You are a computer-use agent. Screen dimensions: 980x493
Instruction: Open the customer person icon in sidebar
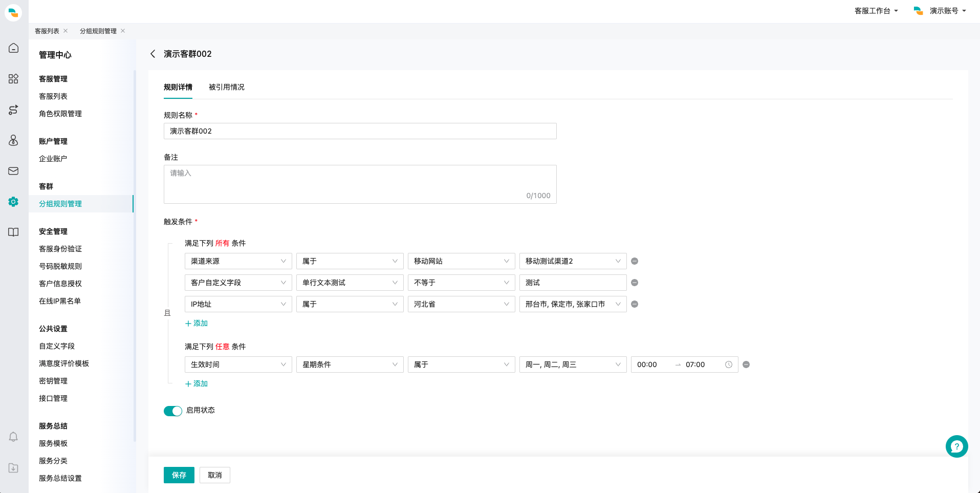pos(13,140)
